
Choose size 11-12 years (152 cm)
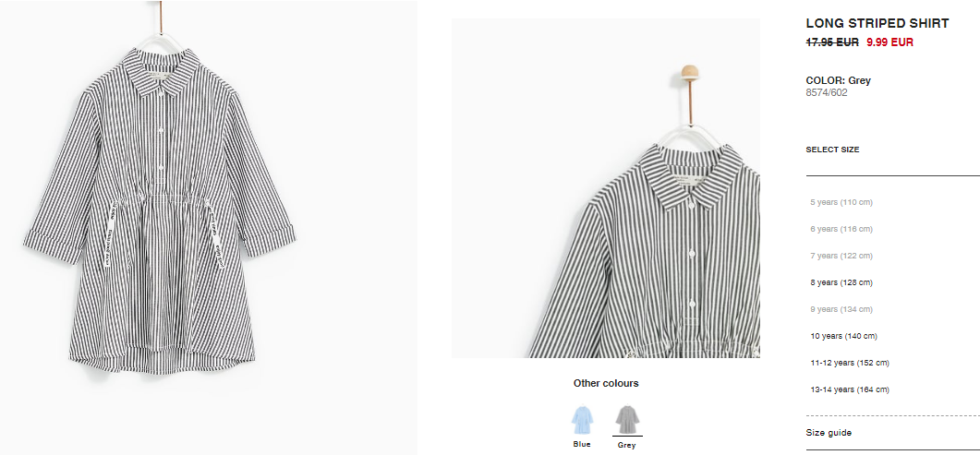(x=850, y=364)
